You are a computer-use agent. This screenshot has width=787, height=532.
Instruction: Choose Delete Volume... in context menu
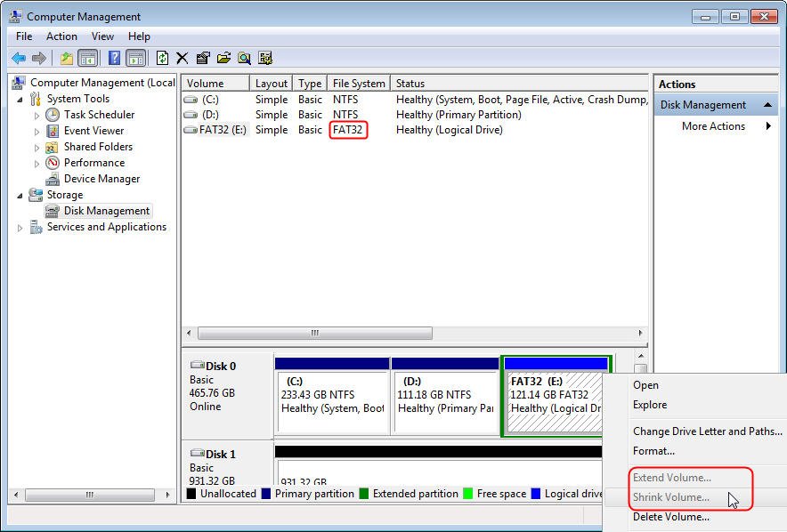click(670, 517)
